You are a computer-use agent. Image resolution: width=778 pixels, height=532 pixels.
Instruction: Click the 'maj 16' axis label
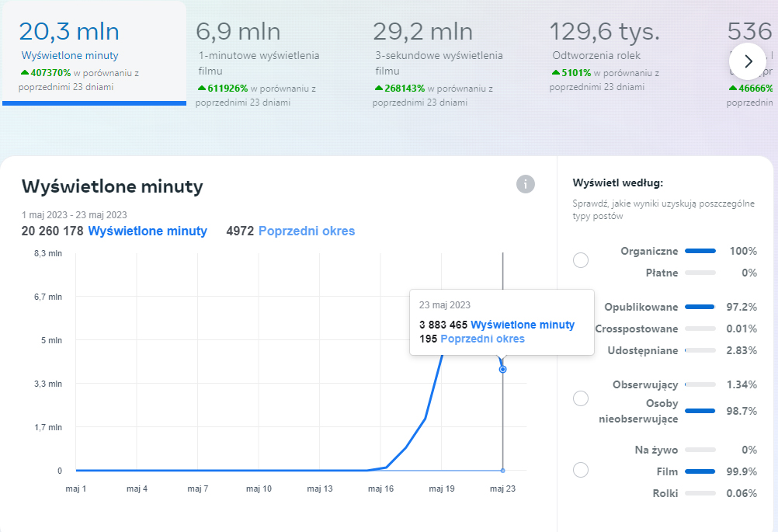pos(380,489)
